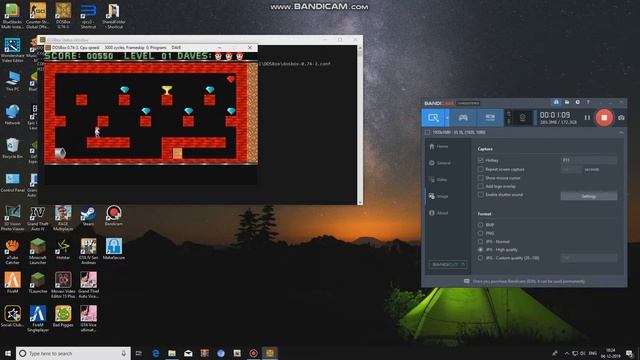Collapse the Bandicam panel with chevron arrow
The height and width of the screenshot is (360, 640).
coord(621,133)
